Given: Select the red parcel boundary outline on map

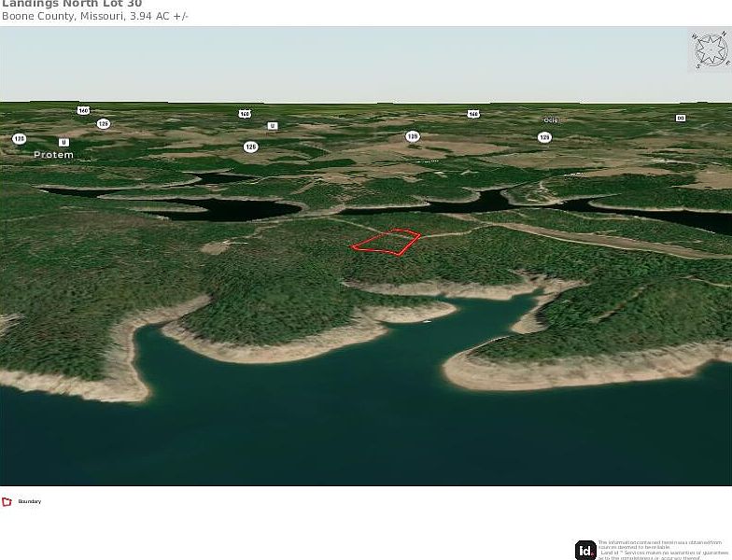Looking at the screenshot, I should [385, 242].
